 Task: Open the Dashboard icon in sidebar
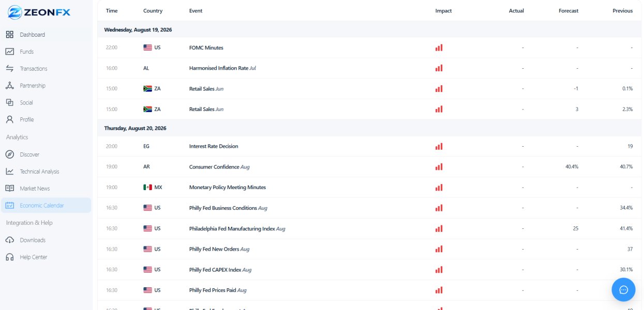pyautogui.click(x=9, y=35)
